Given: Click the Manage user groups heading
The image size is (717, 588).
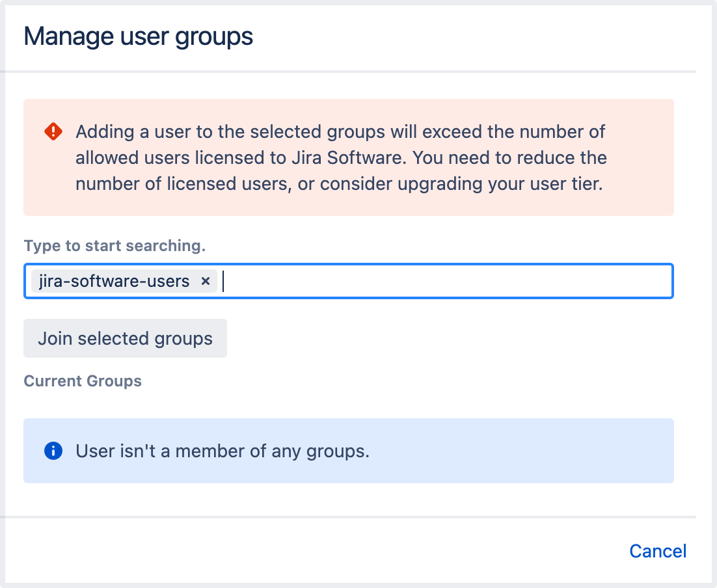Looking at the screenshot, I should (139, 36).
